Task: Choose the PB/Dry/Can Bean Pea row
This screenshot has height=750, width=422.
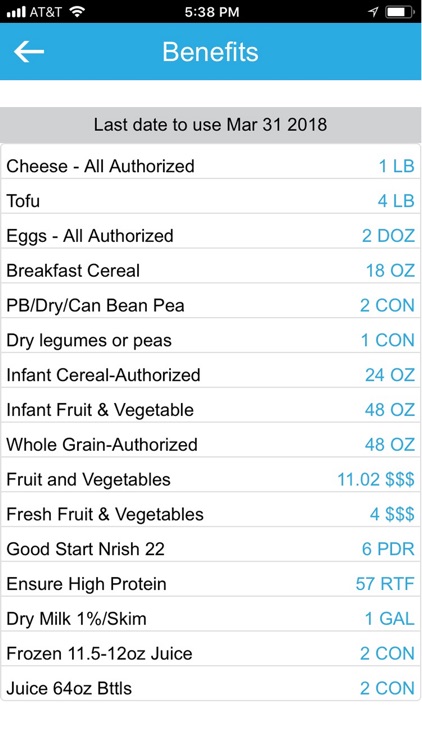Action: tap(211, 306)
